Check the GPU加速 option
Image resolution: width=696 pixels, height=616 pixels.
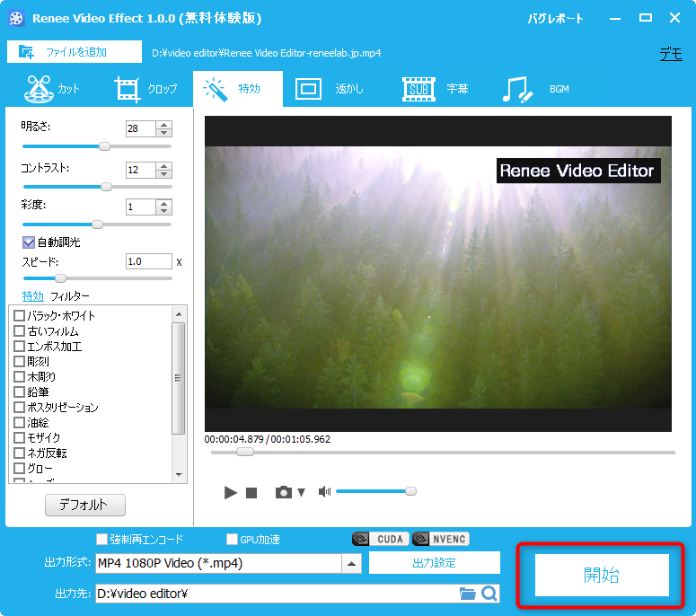coord(232,539)
